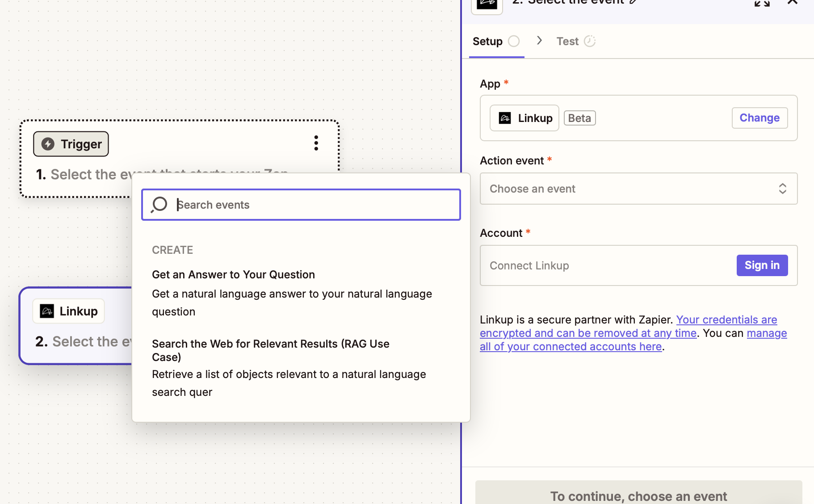Click the 2. Select the event title
Viewport: 814px width, 504px height.
pyautogui.click(x=568, y=2)
